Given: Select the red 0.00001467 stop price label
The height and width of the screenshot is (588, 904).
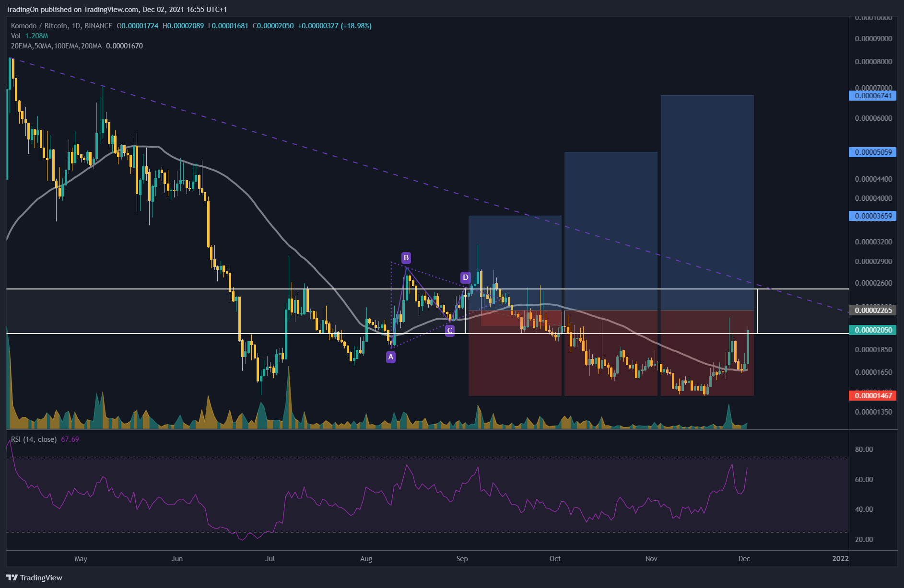Looking at the screenshot, I should (873, 396).
